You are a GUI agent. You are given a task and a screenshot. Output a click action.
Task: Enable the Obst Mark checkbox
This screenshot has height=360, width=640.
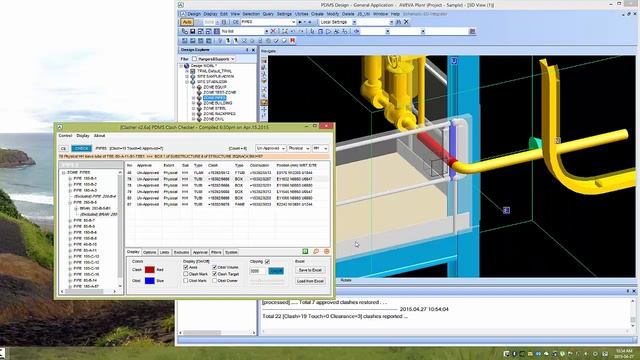(186, 280)
